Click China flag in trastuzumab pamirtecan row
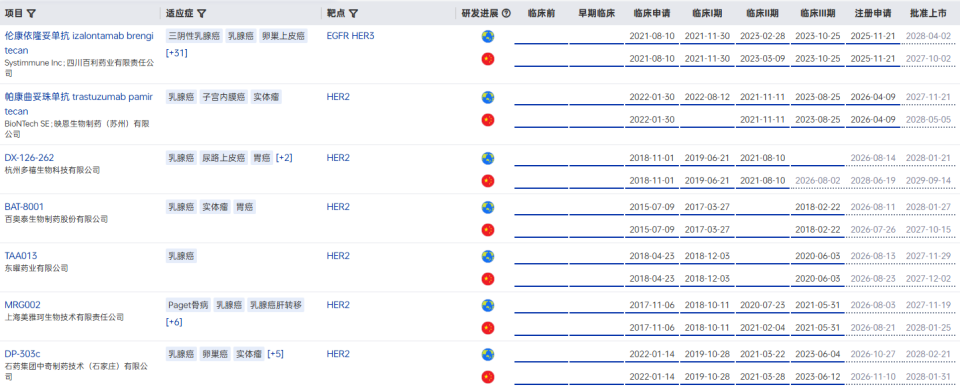This screenshot has height=389, width=960. point(488,119)
